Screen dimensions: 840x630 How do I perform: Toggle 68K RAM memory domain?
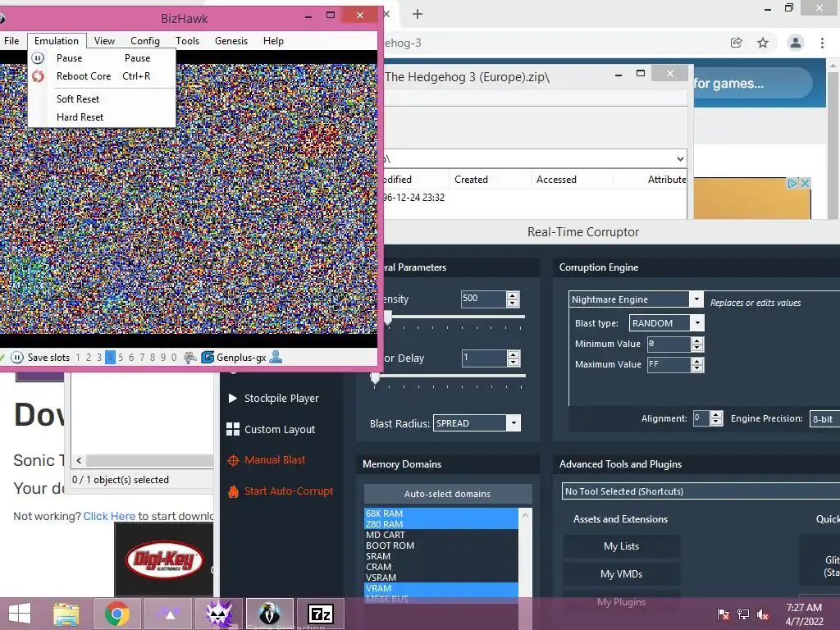pos(441,514)
